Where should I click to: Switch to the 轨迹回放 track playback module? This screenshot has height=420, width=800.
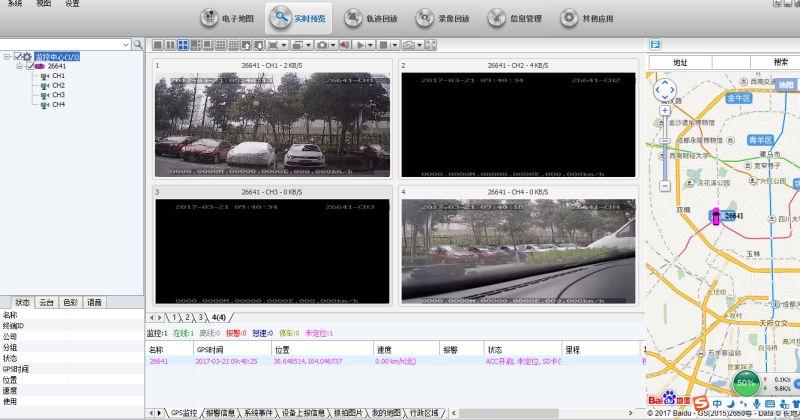click(x=370, y=18)
